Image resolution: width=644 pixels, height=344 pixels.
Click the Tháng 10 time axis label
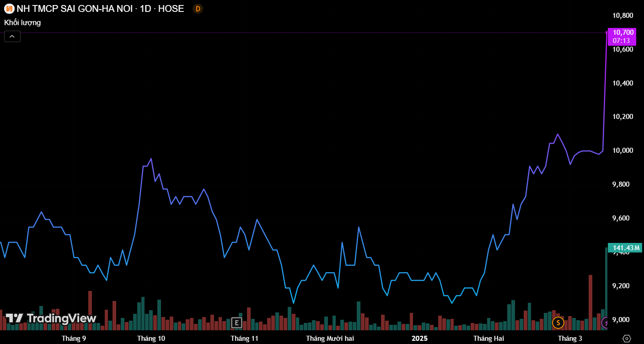pos(151,339)
